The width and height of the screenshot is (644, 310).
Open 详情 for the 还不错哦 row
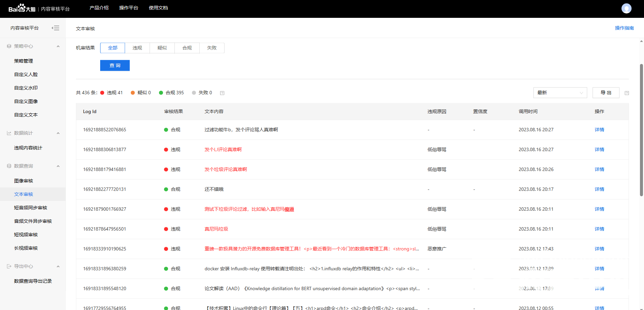click(599, 189)
